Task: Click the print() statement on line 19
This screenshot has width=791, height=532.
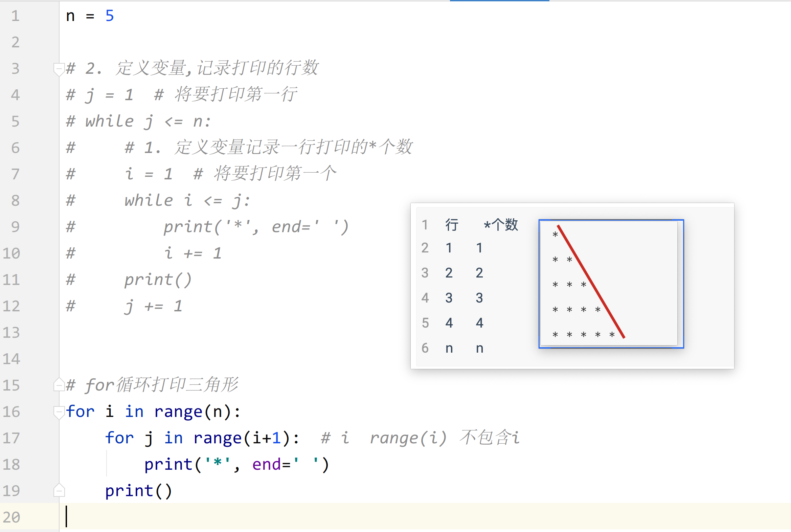Action: (138, 491)
